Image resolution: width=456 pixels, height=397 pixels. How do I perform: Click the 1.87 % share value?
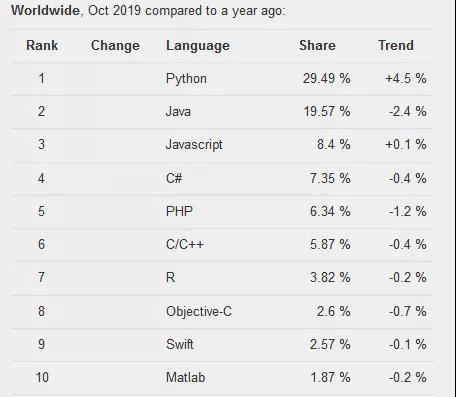330,377
